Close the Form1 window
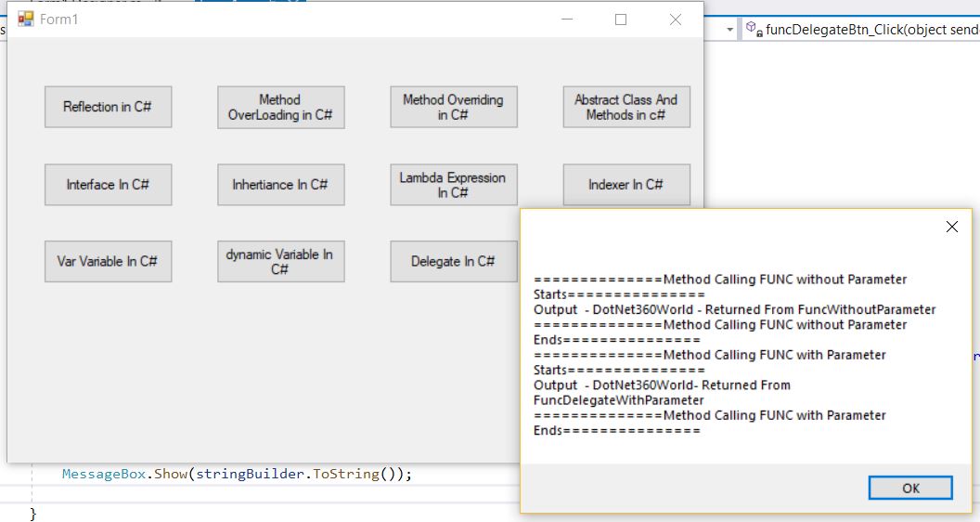 click(x=676, y=20)
